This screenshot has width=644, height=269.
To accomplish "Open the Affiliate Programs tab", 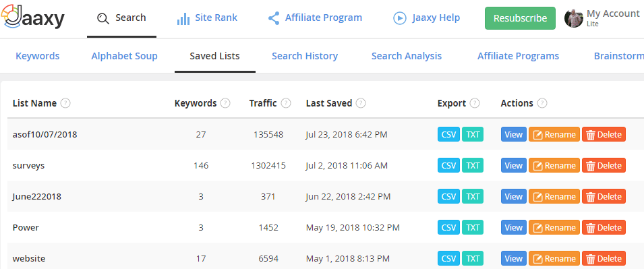I will pyautogui.click(x=518, y=56).
